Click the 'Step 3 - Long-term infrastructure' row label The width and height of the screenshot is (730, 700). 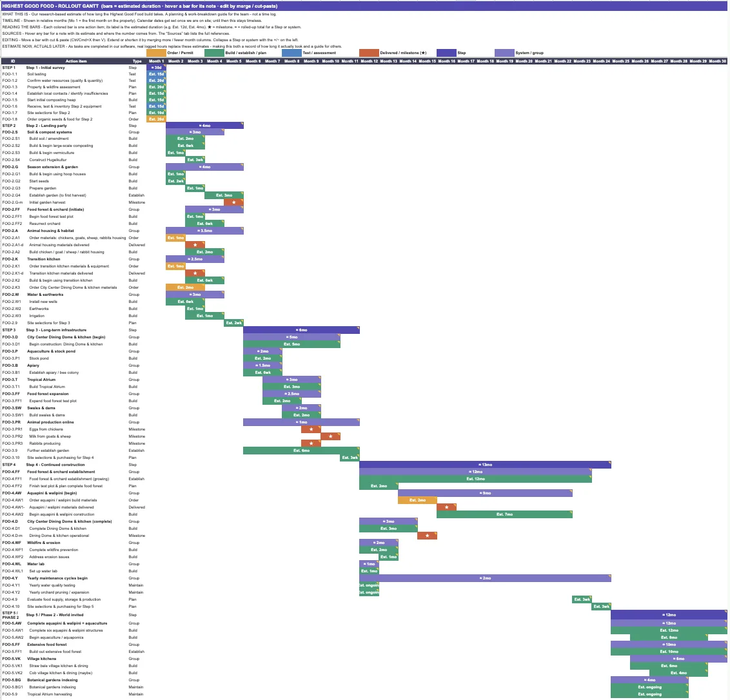coord(56,330)
